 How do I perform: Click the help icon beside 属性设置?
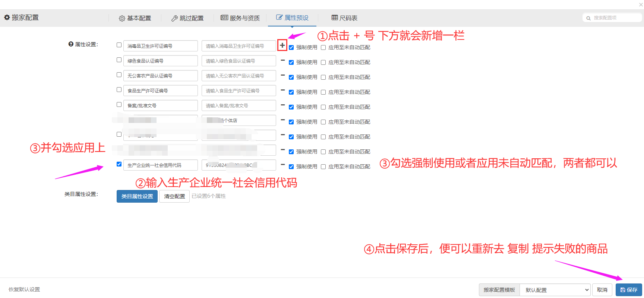click(71, 44)
